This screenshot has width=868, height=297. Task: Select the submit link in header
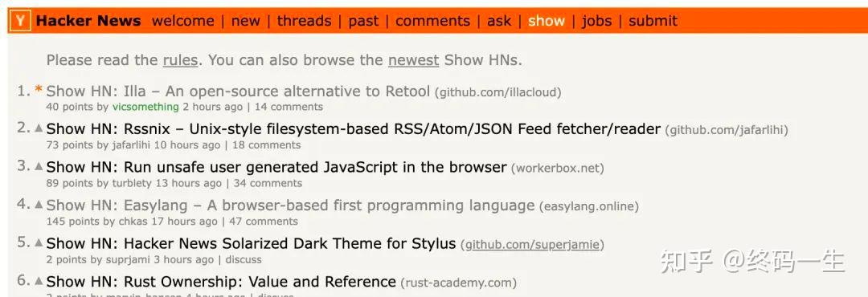[x=653, y=21]
